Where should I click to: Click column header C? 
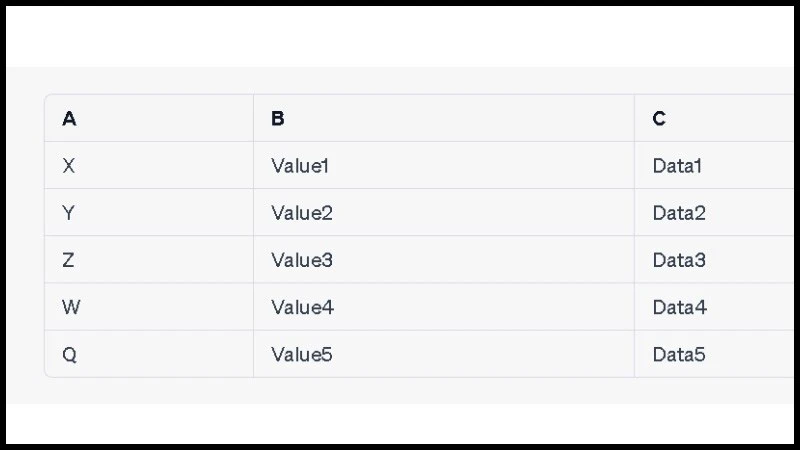click(x=659, y=119)
